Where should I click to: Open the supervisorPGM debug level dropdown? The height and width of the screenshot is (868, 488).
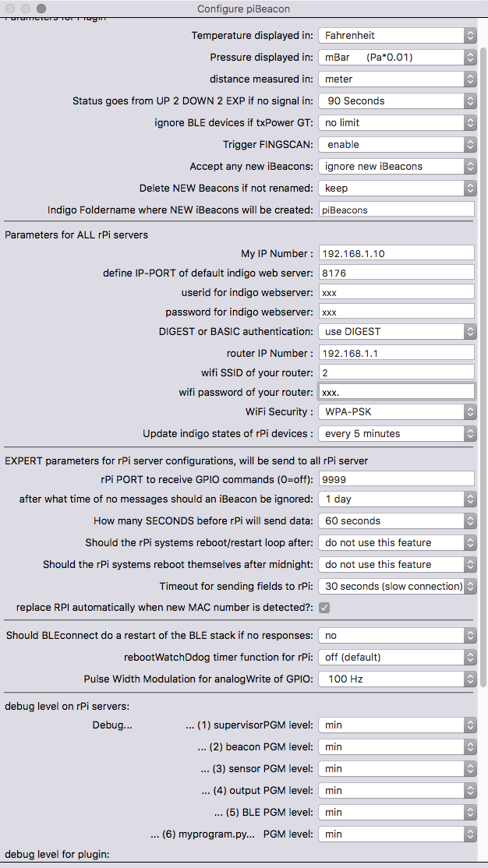(x=397, y=725)
